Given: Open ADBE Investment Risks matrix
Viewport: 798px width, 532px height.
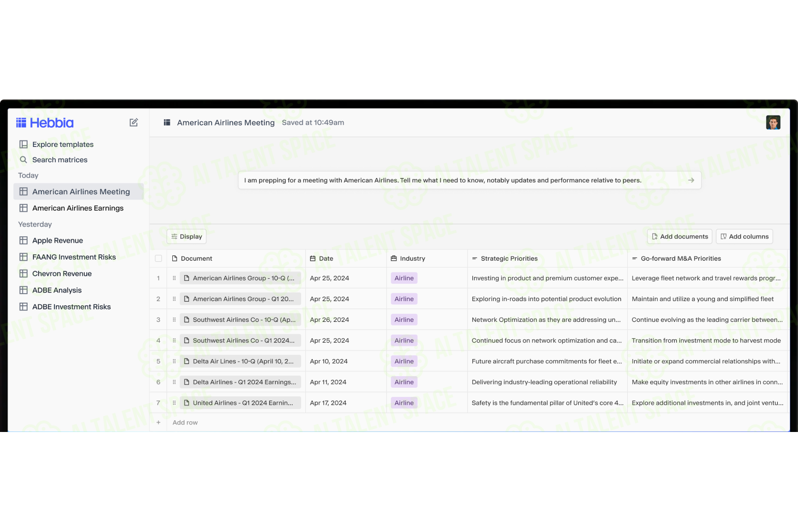Looking at the screenshot, I should (71, 306).
